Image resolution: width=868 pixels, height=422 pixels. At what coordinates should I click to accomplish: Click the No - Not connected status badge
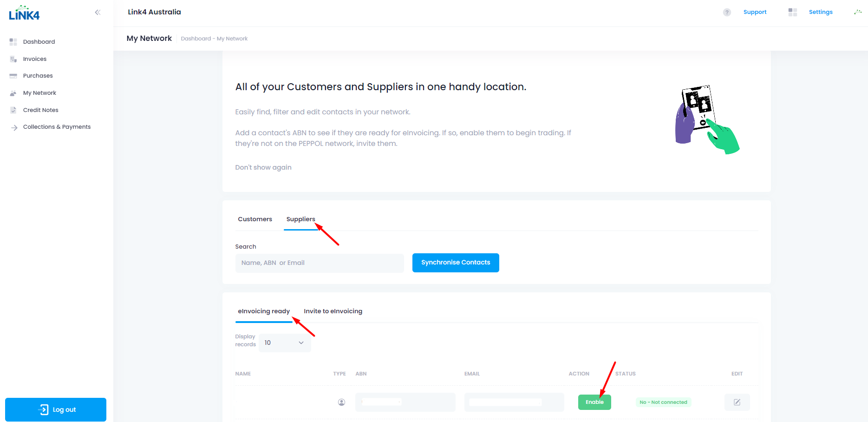point(663,402)
